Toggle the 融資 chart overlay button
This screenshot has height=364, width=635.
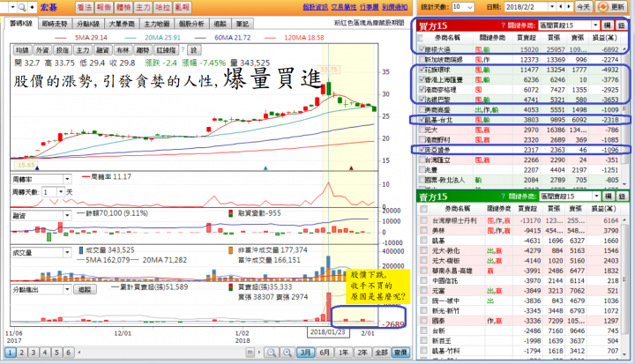[102, 50]
